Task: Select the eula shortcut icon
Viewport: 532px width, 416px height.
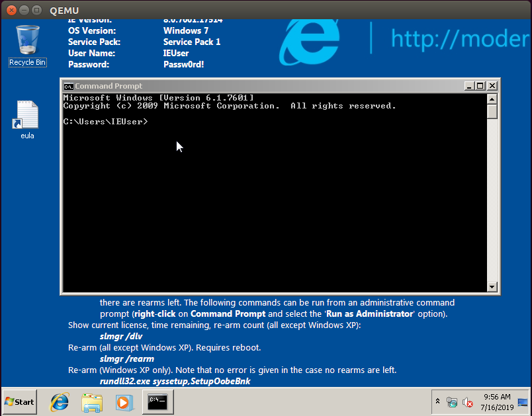Action: (x=27, y=120)
